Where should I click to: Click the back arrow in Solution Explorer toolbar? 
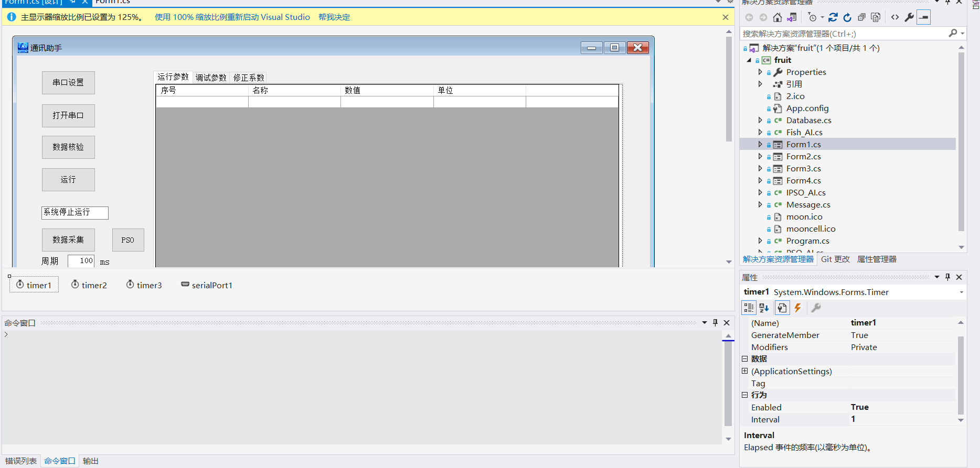click(x=749, y=17)
